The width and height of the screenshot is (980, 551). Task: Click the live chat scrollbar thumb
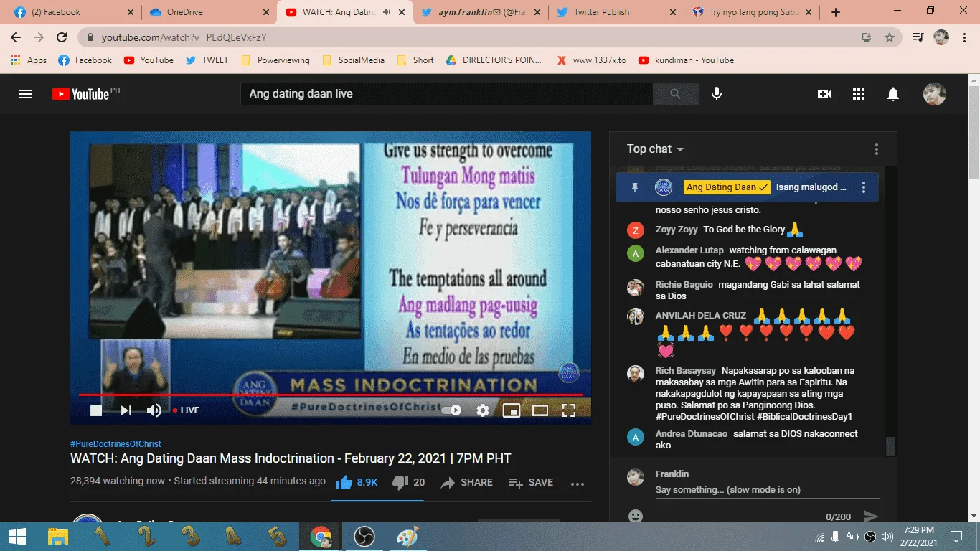pyautogui.click(x=890, y=446)
